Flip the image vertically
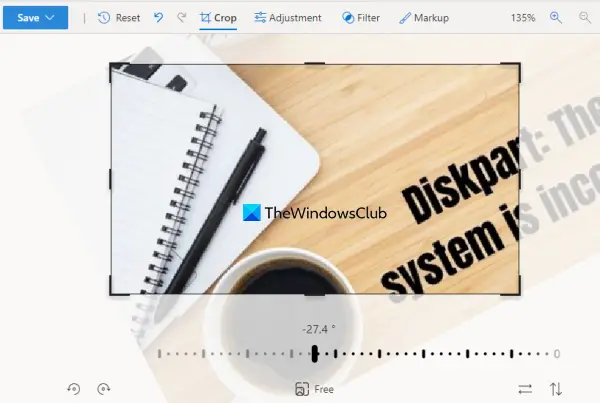 point(556,389)
